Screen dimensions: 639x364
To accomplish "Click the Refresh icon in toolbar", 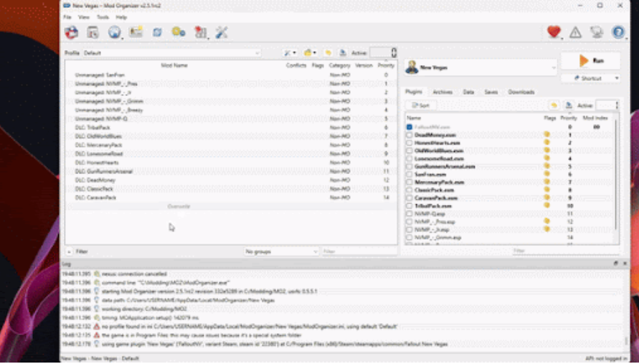I will pyautogui.click(x=157, y=32).
